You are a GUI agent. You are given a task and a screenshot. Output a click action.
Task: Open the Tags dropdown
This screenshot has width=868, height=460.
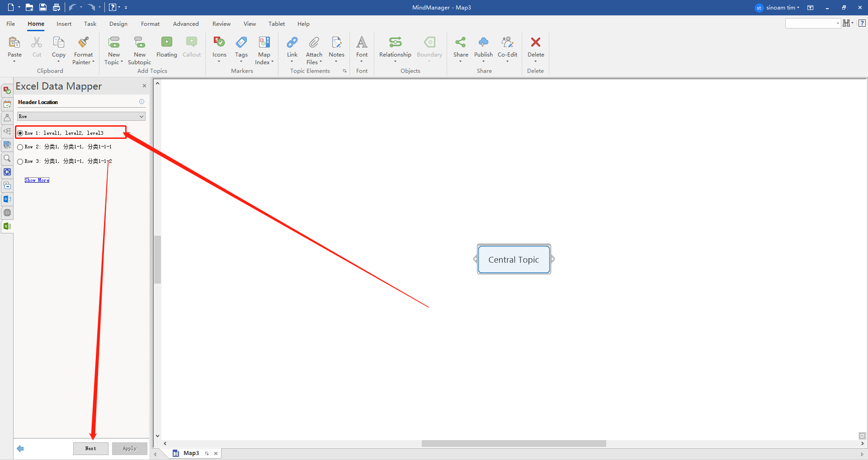pos(241,62)
